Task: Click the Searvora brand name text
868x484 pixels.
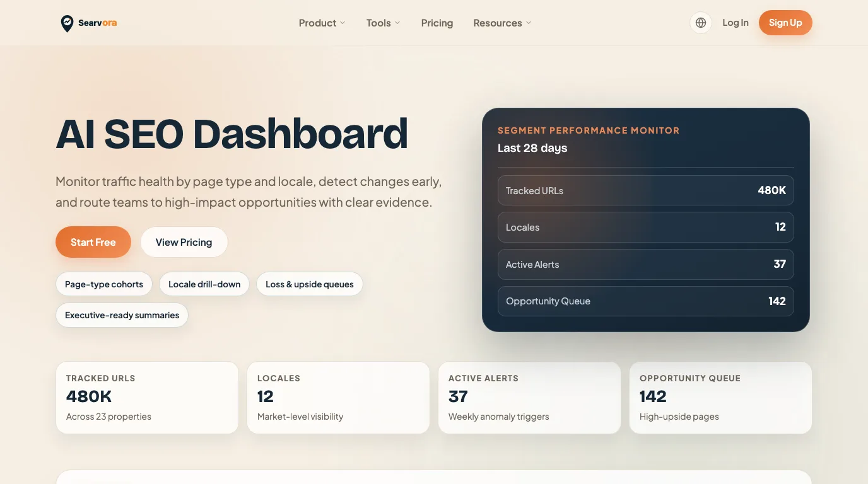Action: tap(98, 23)
